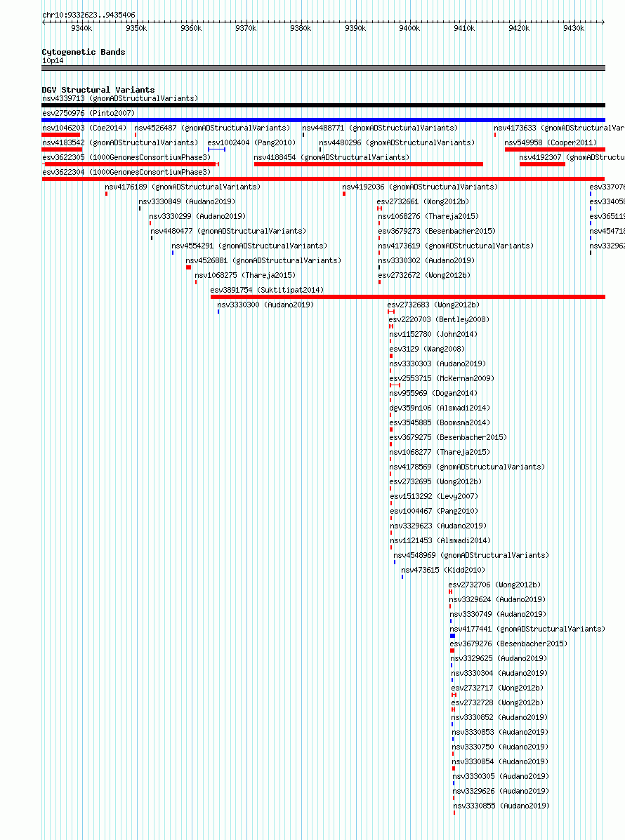This screenshot has width=625, height=840.
Task: Click nsv3330300 (Audano2019) variant label
Action: (265, 305)
